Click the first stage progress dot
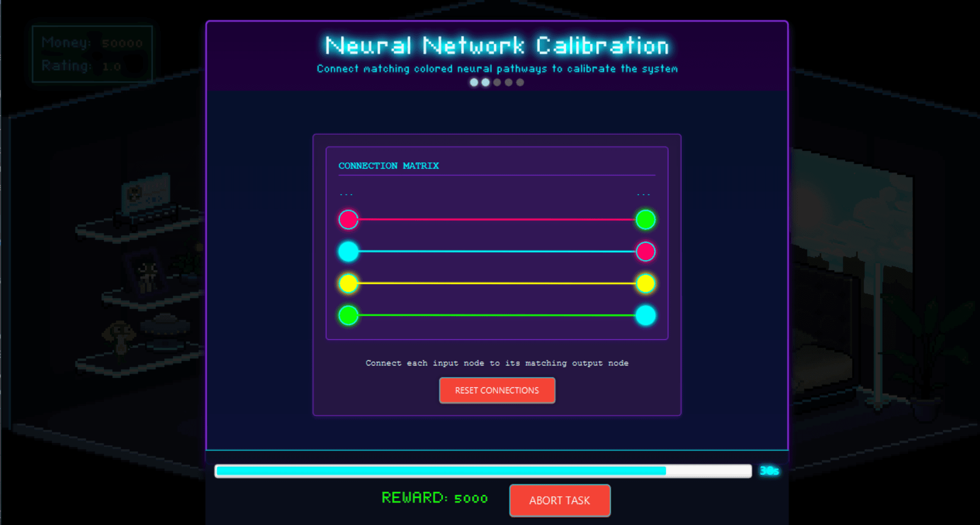The height and width of the screenshot is (525, 980). click(474, 83)
